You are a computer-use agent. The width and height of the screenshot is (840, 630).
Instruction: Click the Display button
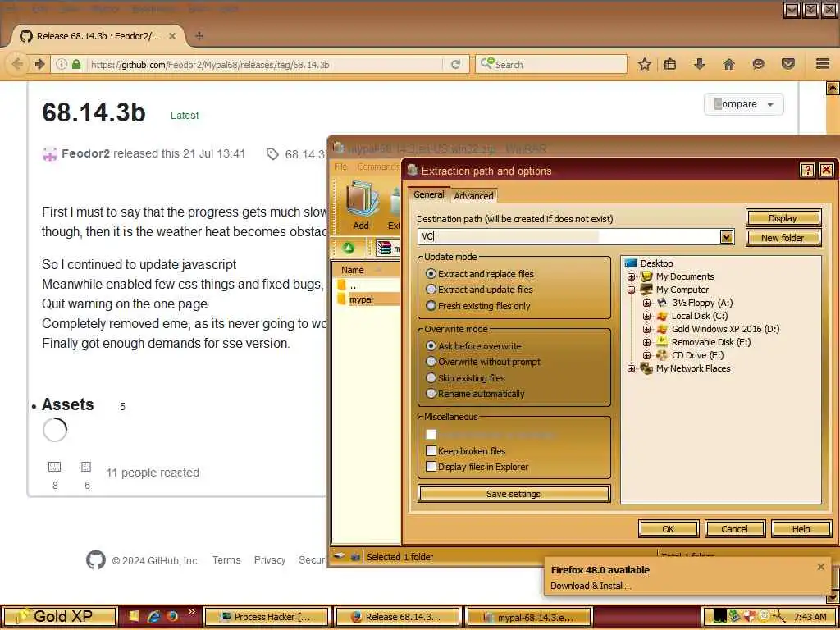783,218
